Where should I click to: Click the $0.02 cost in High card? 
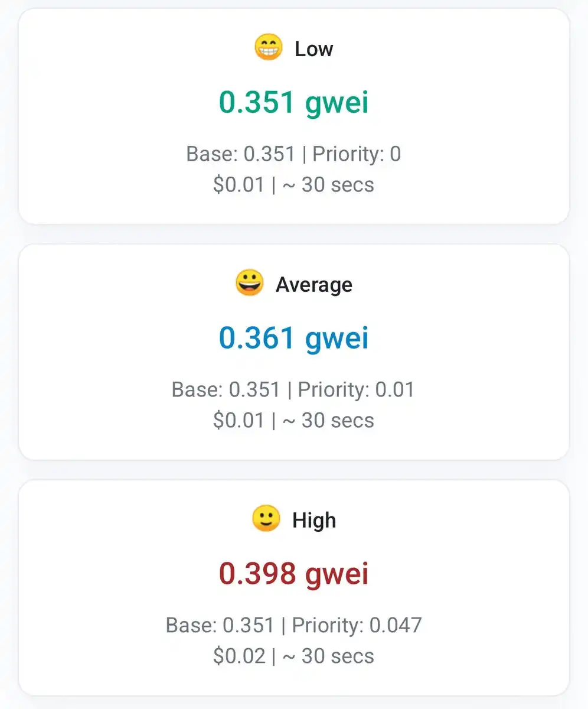(x=239, y=656)
